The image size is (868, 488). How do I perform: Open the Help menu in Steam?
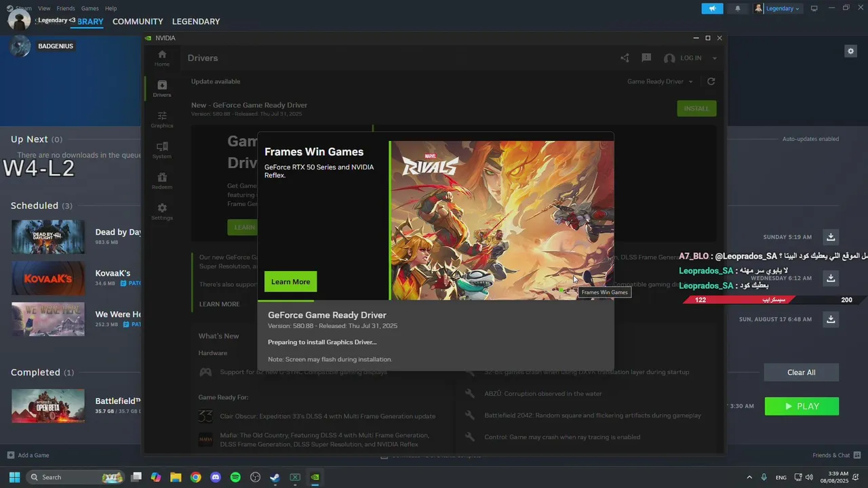[111, 8]
